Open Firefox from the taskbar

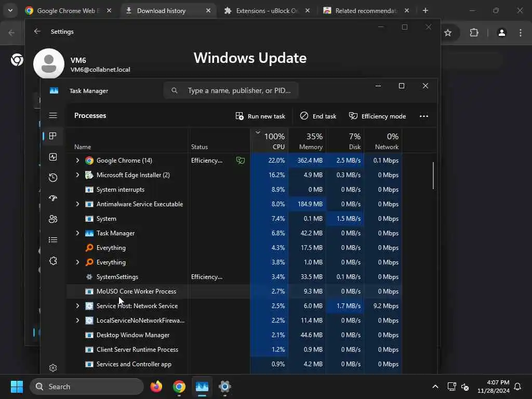156,387
